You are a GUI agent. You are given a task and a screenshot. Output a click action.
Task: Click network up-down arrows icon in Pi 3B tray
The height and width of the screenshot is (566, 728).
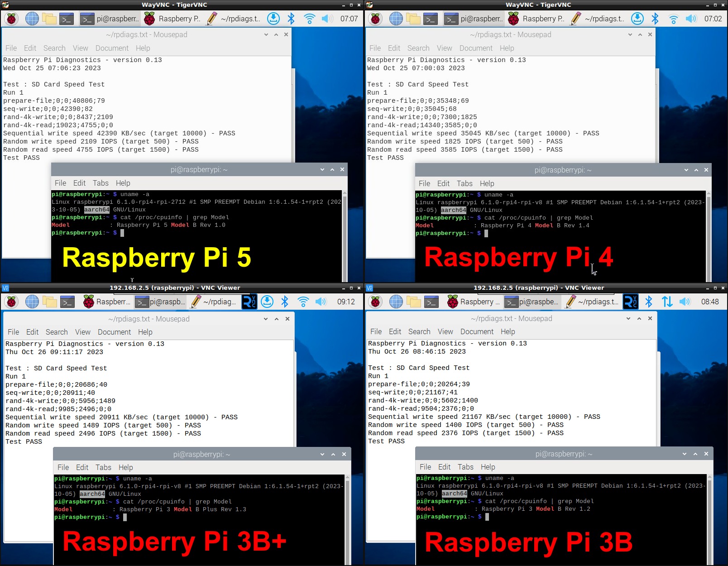tap(667, 302)
